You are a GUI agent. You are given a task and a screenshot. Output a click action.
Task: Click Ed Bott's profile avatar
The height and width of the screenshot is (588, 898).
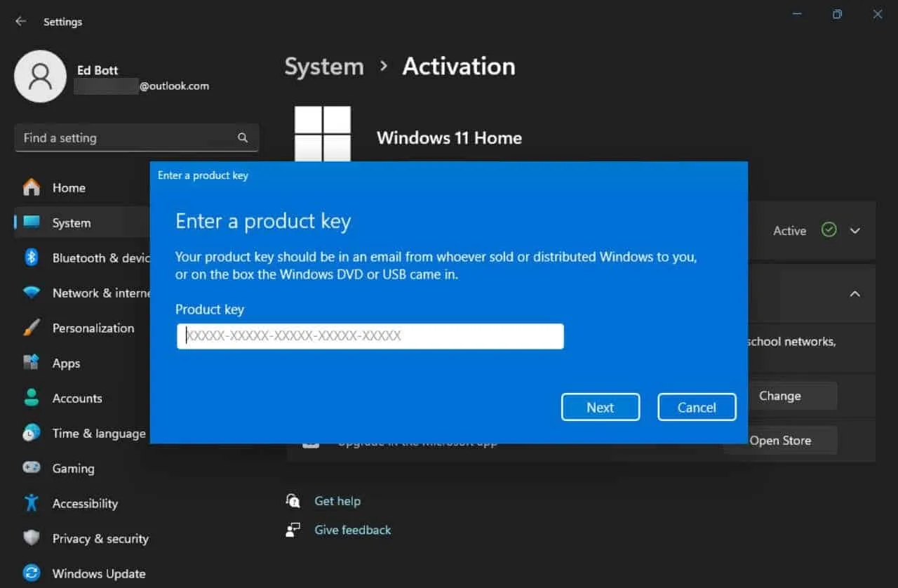[x=40, y=75]
